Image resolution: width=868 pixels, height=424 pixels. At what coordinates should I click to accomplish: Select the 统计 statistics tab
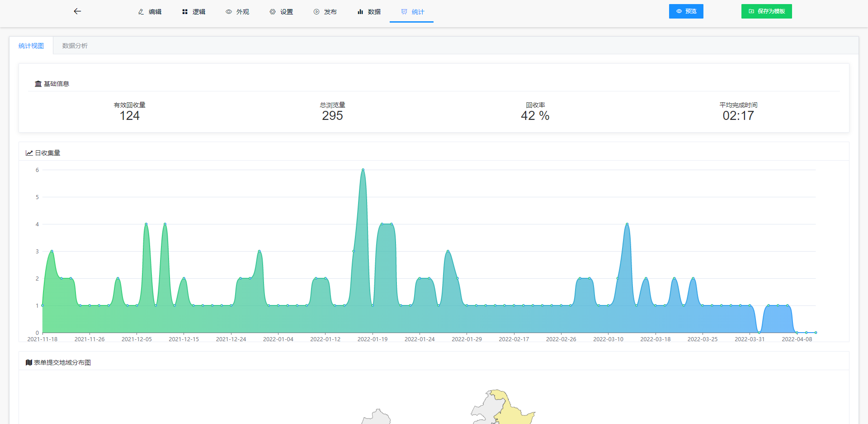(x=412, y=12)
